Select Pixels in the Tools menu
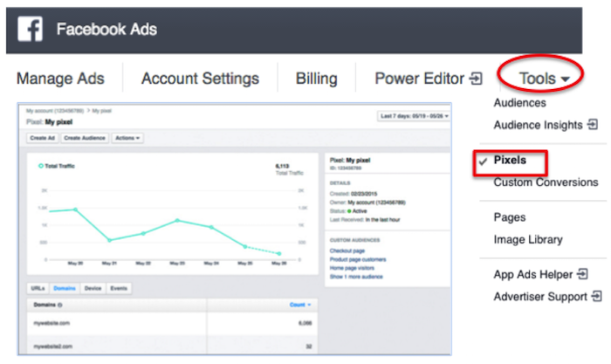 click(510, 160)
